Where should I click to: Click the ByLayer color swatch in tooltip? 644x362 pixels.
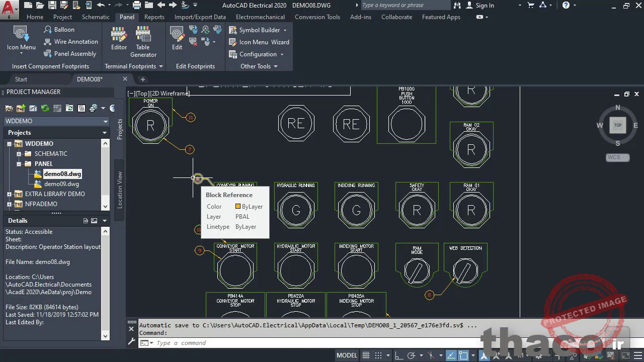(x=238, y=207)
